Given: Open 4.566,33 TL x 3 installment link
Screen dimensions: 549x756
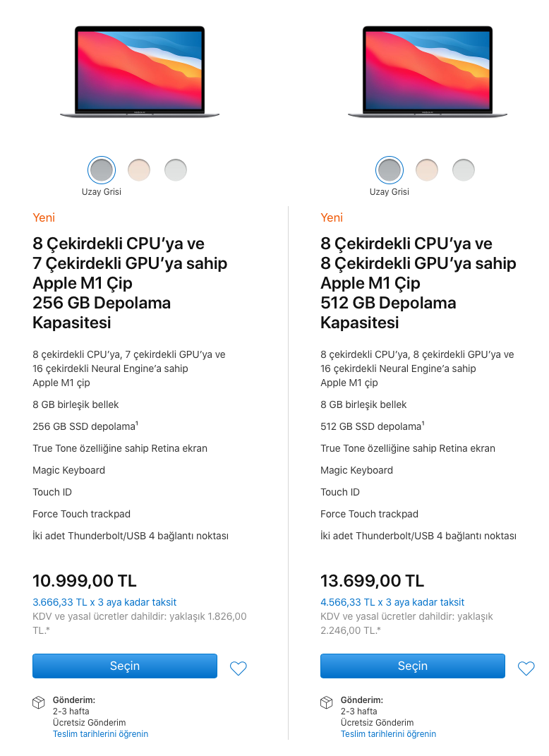Looking at the screenshot, I should pyautogui.click(x=392, y=602).
